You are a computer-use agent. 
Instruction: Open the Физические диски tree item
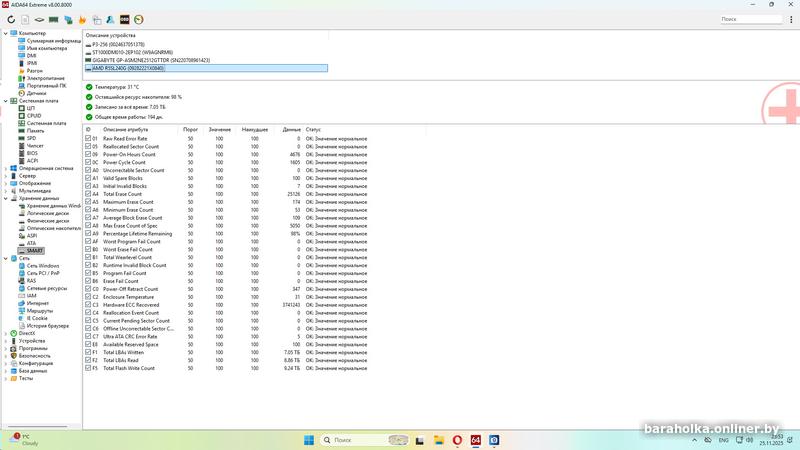pos(48,221)
